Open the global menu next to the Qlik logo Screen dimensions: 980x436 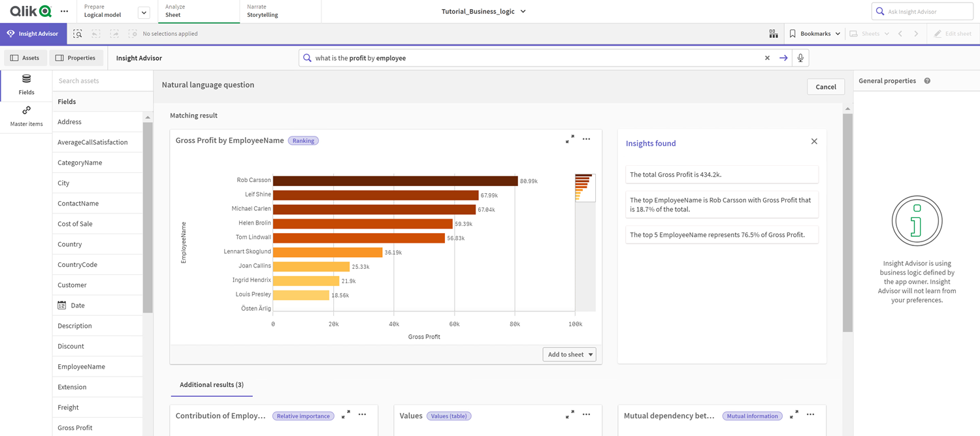[x=63, y=11]
